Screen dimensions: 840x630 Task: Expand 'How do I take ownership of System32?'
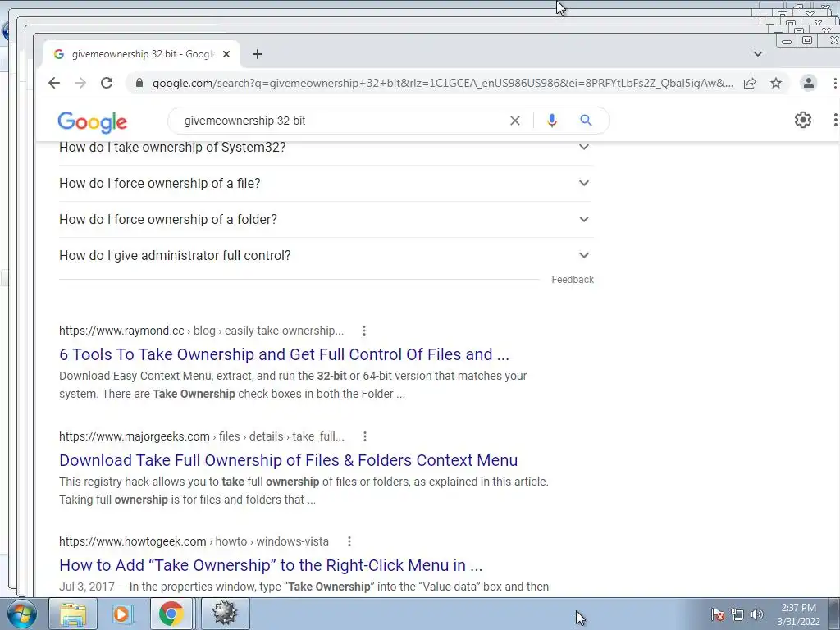point(326,148)
